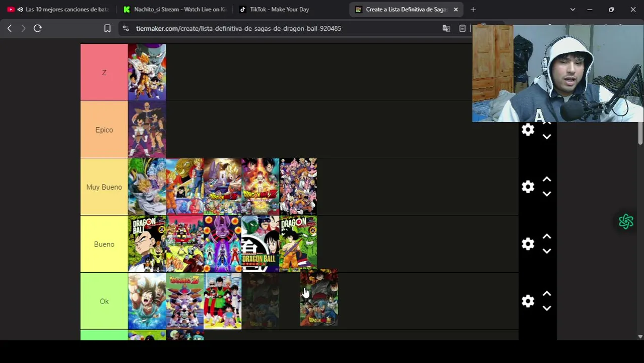This screenshot has height=363, width=644.
Task: Select the blue Goku image in the Ok tier
Action: click(x=147, y=301)
